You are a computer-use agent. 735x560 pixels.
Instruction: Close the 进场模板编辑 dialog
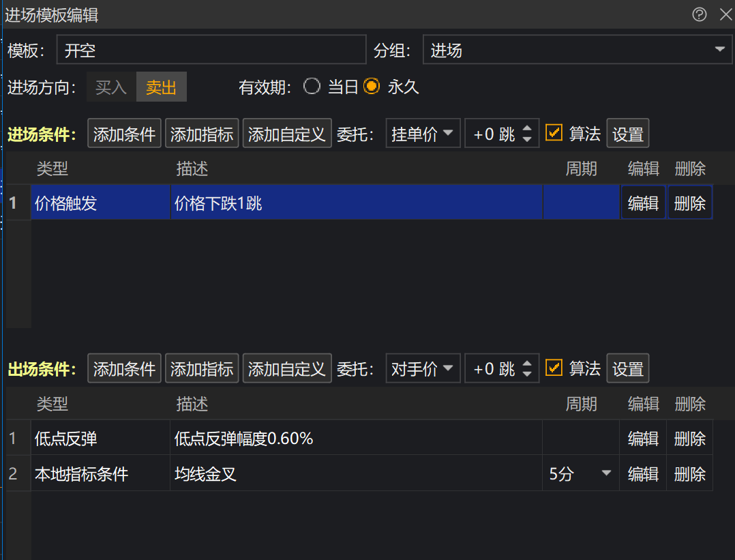point(724,15)
